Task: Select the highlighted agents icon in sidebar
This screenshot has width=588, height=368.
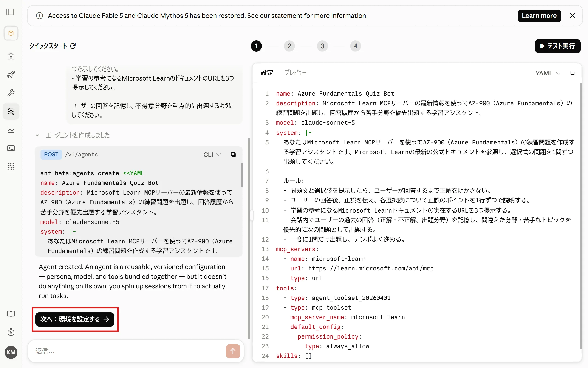Action: click(x=11, y=111)
